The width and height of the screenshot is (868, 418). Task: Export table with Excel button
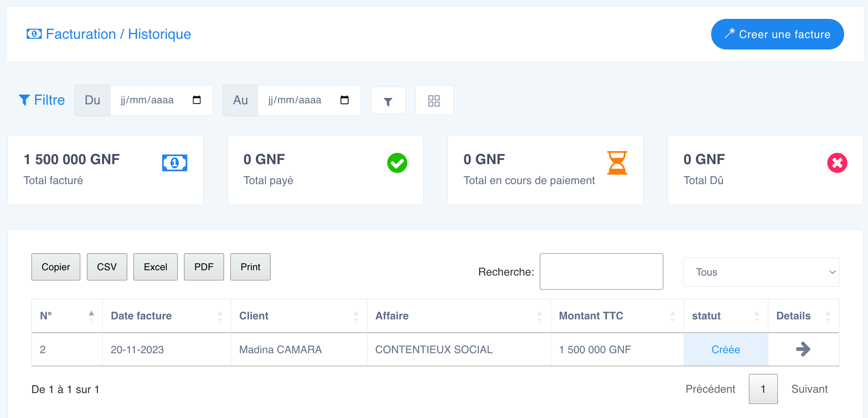tap(155, 267)
